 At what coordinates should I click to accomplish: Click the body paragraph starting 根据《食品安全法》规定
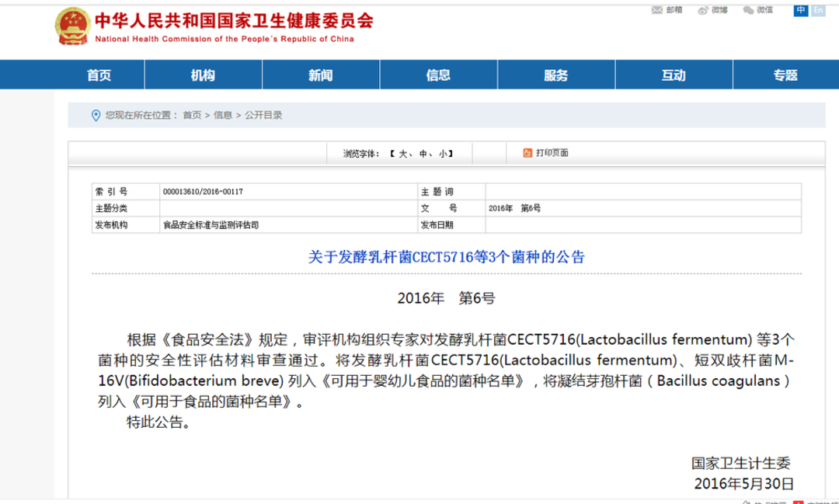tap(446, 370)
